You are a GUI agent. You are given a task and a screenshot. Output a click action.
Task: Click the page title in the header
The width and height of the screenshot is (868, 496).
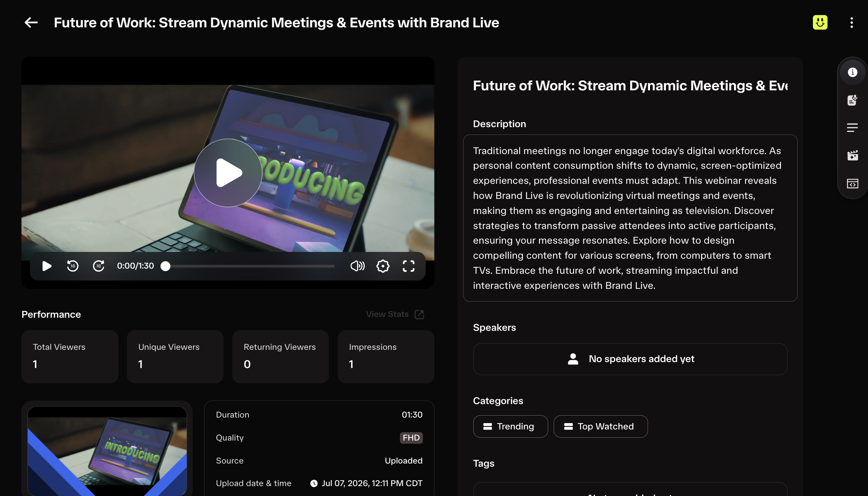pyautogui.click(x=276, y=23)
